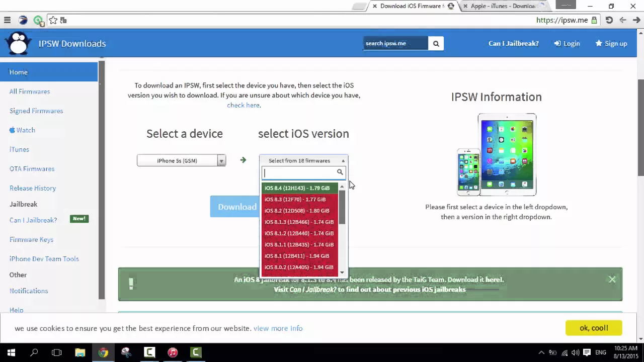This screenshot has width=644, height=362.
Task: Open iTunes from the taskbar
Action: 173,352
